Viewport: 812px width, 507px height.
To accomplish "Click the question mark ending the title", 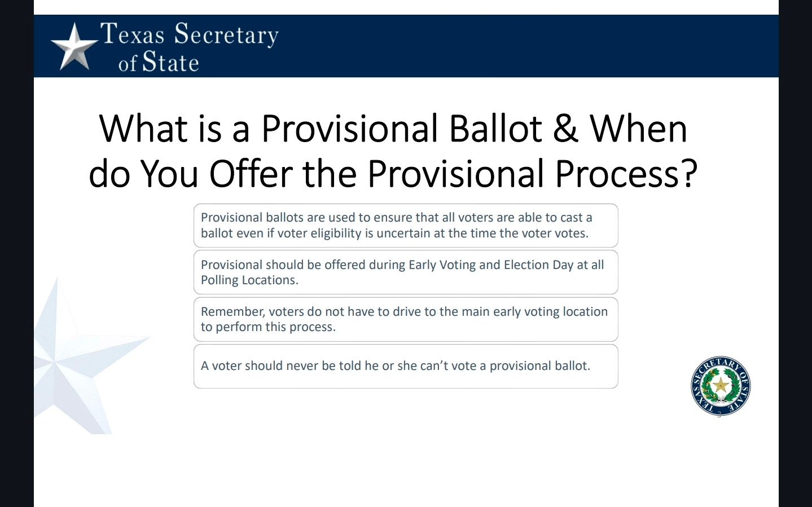I will [x=690, y=173].
